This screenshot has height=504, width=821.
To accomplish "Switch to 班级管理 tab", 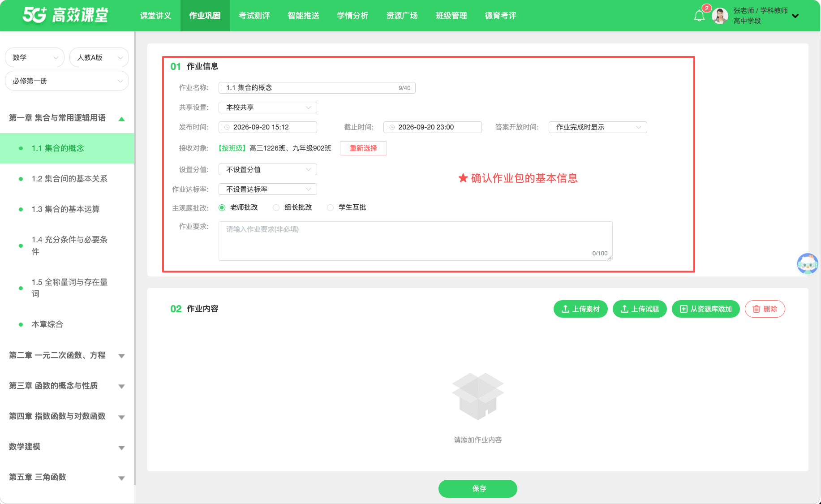I will pos(451,16).
